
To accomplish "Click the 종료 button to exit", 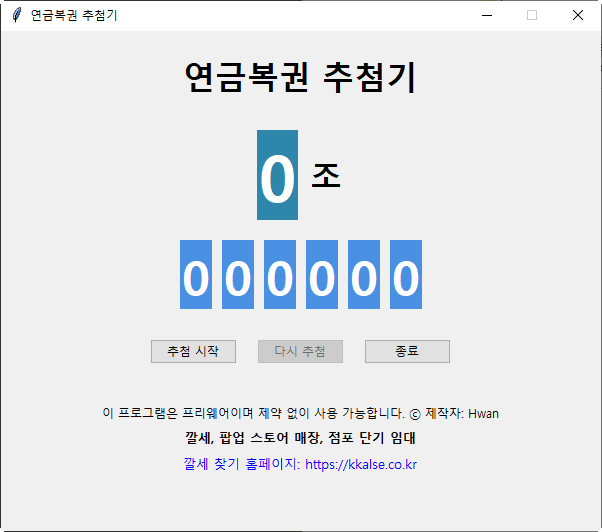I will (x=407, y=351).
